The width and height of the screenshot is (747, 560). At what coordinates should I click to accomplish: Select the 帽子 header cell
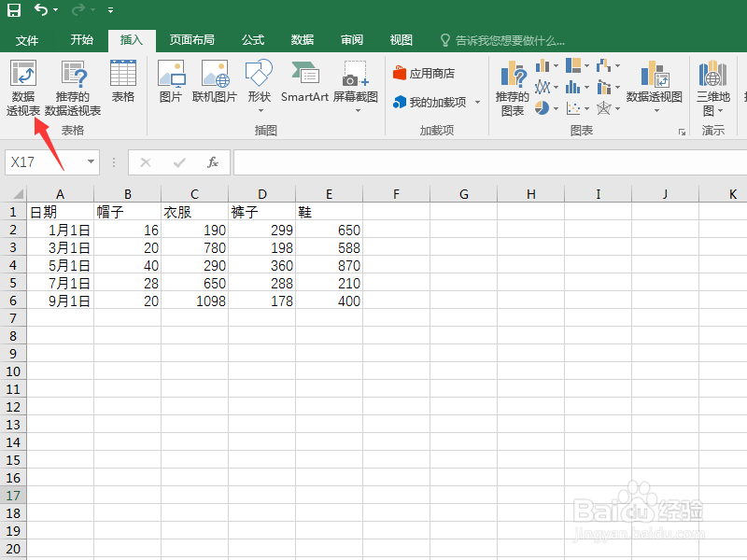coord(127,212)
